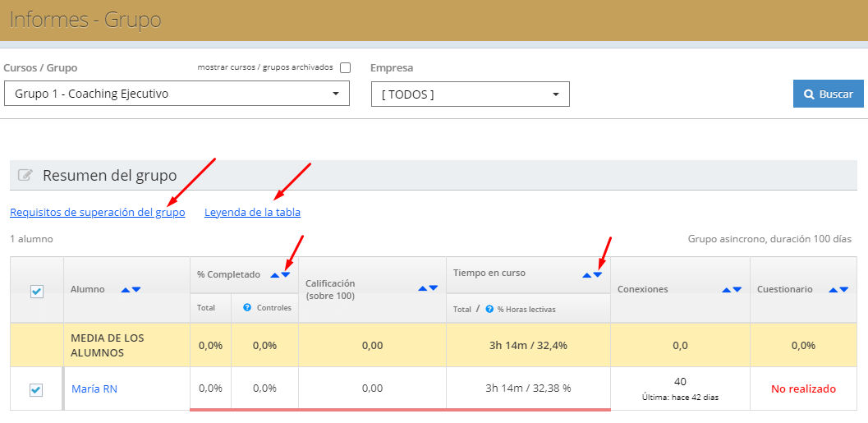This screenshot has height=423, width=868.
Task: Open Leyenda de la tabla link
Action: click(x=252, y=212)
